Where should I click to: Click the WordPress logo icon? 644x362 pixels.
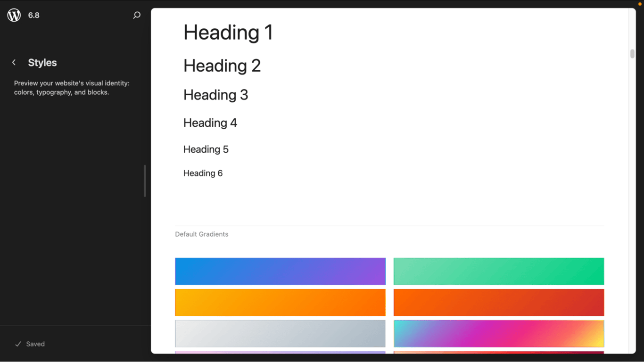14,15
